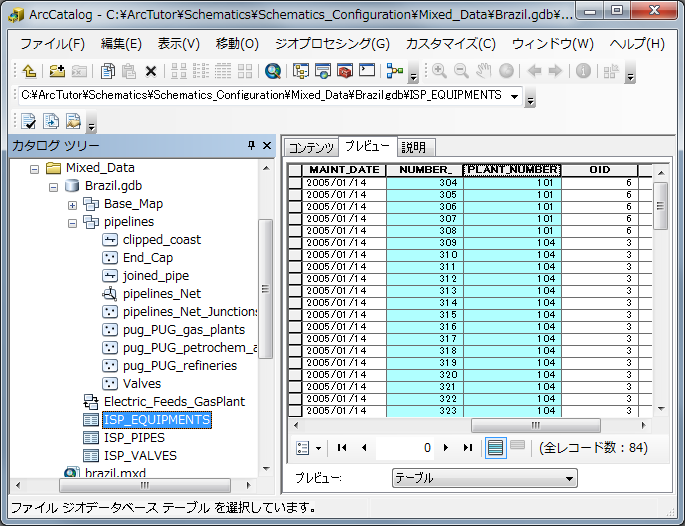Open the ファイル(F) menu
This screenshot has height=526, width=685.
(x=52, y=44)
